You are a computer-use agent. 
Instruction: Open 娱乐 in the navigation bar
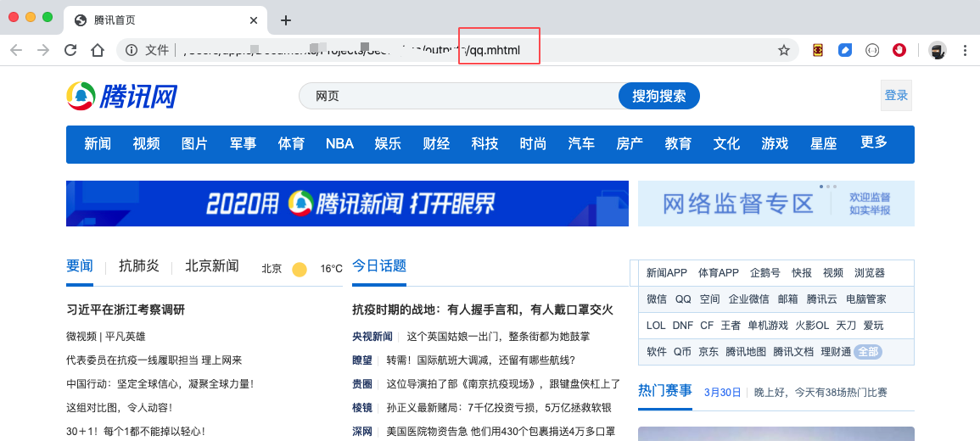pos(388,143)
